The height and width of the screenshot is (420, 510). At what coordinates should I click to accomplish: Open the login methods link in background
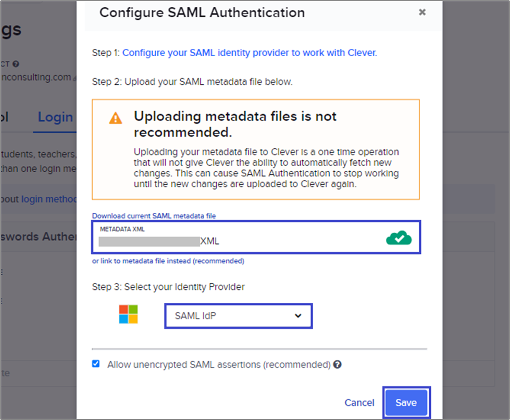point(49,199)
